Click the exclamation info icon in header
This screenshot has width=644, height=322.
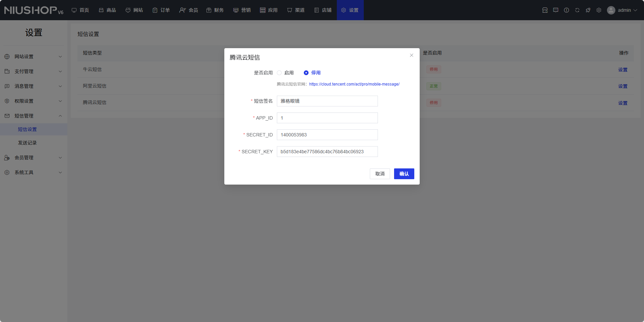click(x=567, y=10)
